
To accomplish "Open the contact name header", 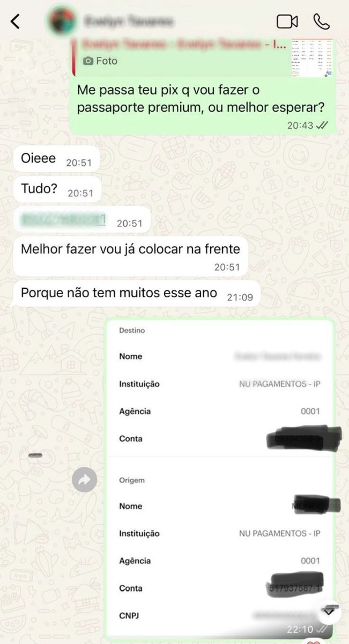I will [129, 21].
